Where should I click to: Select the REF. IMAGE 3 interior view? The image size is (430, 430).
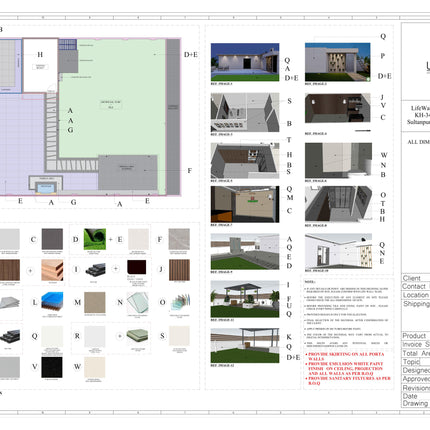[x=245, y=112]
